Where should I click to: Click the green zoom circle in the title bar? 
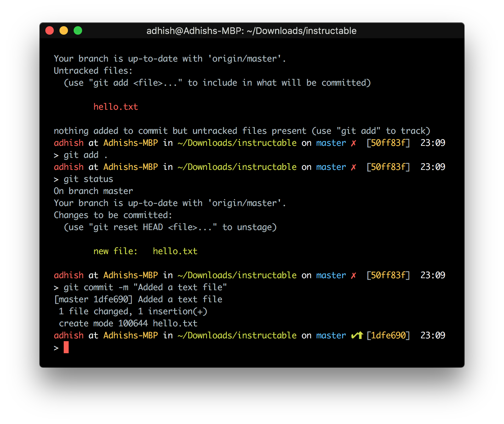[78, 30]
